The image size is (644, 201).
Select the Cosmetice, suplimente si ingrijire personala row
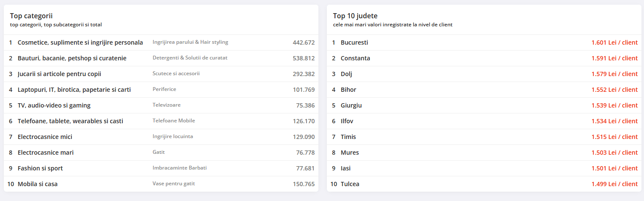(x=161, y=42)
